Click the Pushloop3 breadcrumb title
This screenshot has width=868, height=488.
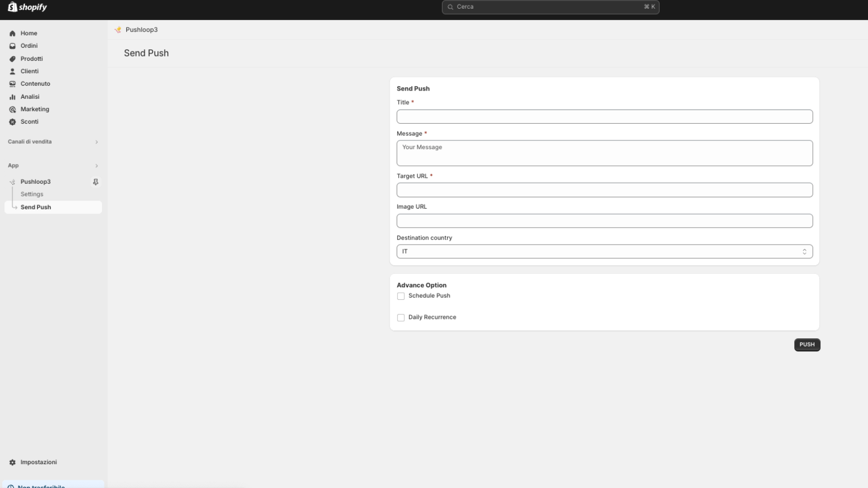[x=142, y=30]
